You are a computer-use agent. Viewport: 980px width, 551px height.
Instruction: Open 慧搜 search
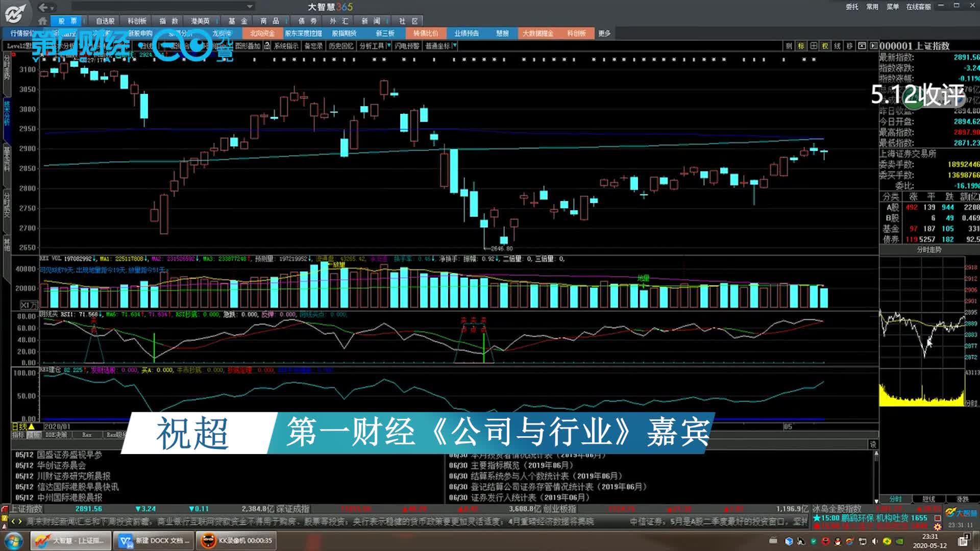(502, 33)
